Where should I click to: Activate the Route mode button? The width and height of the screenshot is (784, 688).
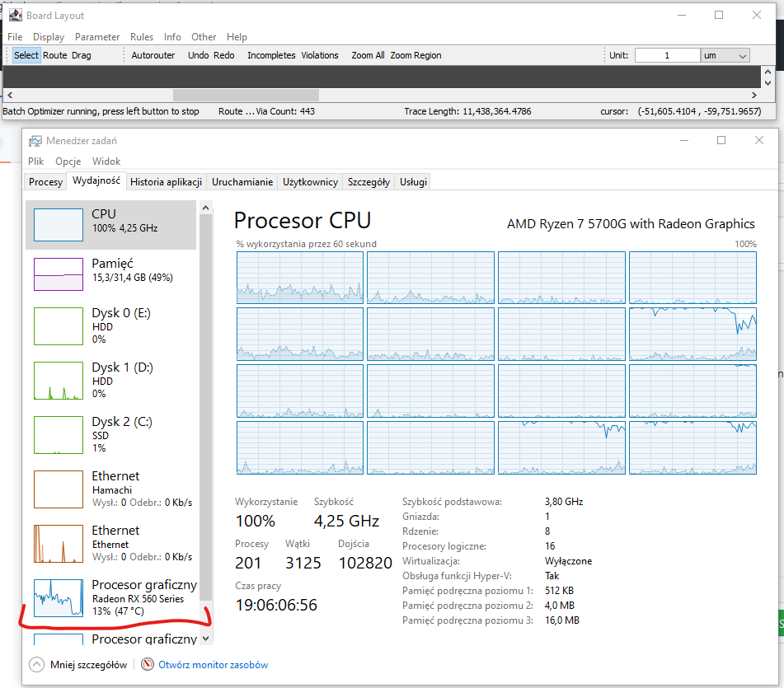pyautogui.click(x=55, y=55)
